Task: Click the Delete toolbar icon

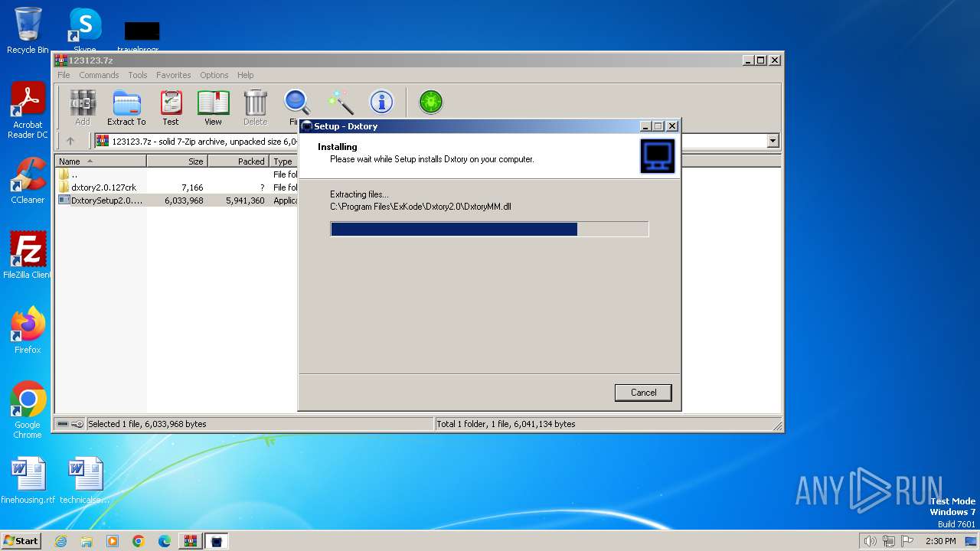Action: (x=255, y=107)
